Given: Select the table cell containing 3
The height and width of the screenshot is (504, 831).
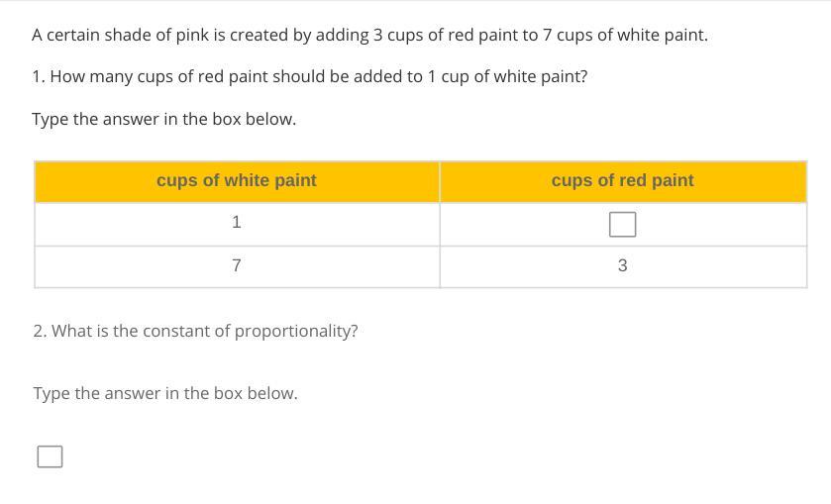Looking at the screenshot, I should (622, 265).
